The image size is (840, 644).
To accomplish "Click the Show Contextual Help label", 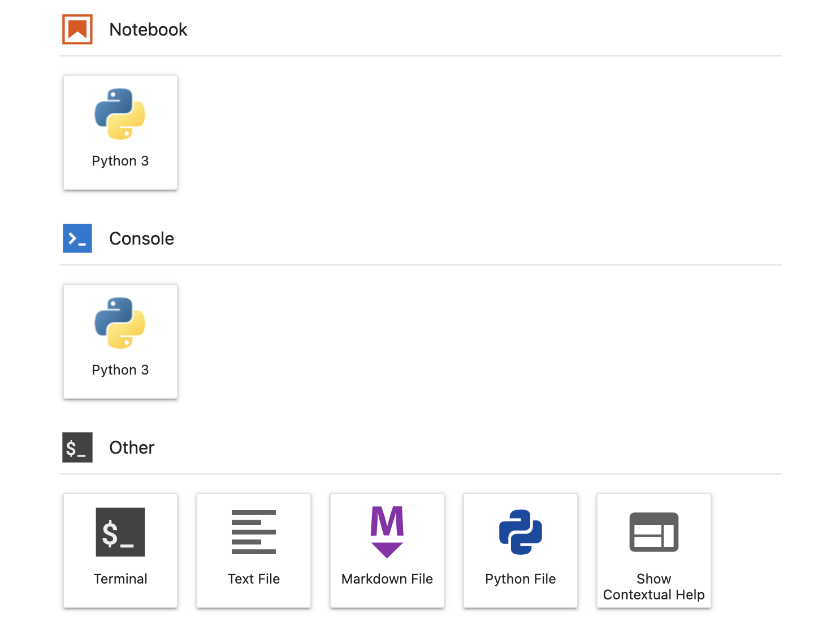I will pyautogui.click(x=654, y=587).
